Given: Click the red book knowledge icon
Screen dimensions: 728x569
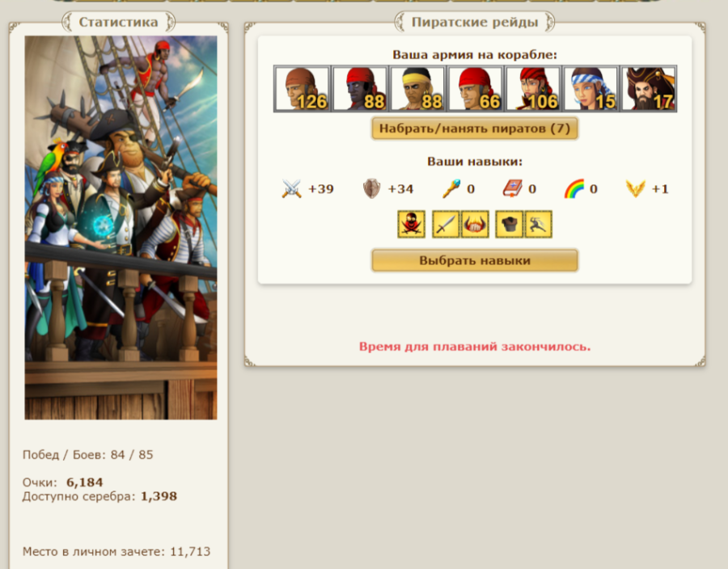Looking at the screenshot, I should pyautogui.click(x=513, y=189).
